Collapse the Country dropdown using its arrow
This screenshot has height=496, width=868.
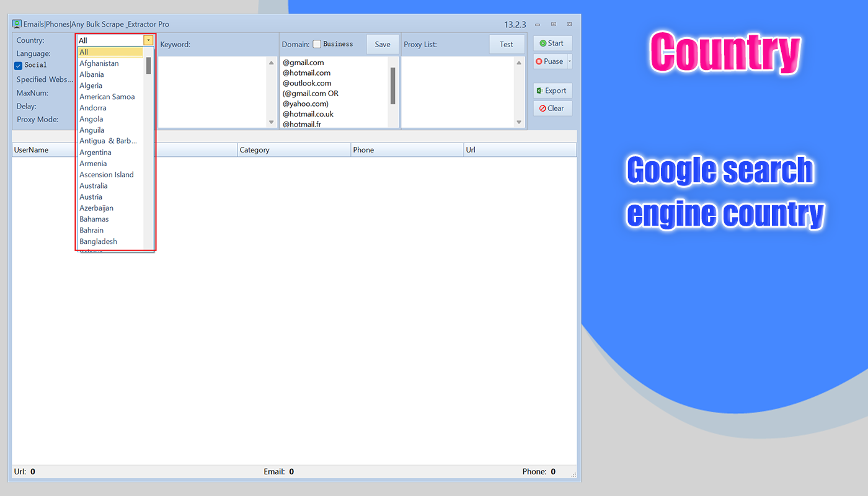click(x=148, y=40)
